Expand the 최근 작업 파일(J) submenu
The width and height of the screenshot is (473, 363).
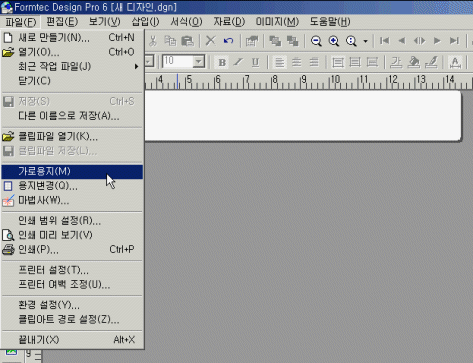tap(72, 66)
